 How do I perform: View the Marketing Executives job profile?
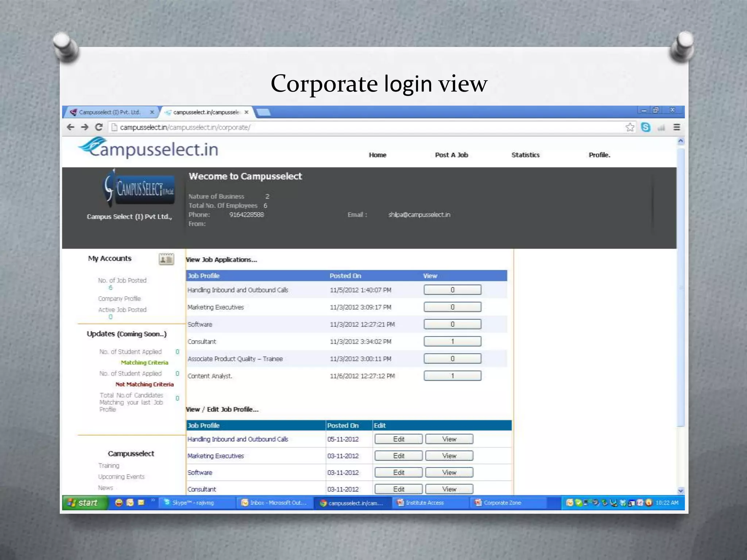[x=449, y=456]
